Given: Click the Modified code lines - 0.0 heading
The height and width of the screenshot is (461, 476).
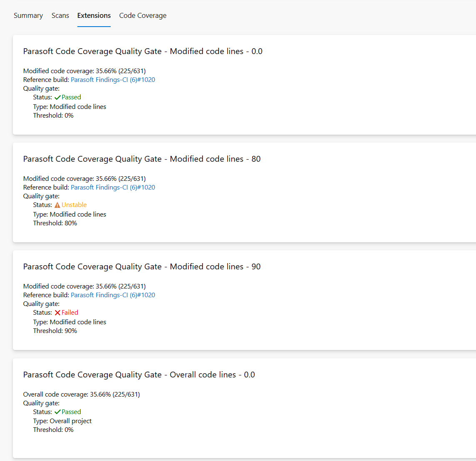Looking at the screenshot, I should tap(143, 52).
